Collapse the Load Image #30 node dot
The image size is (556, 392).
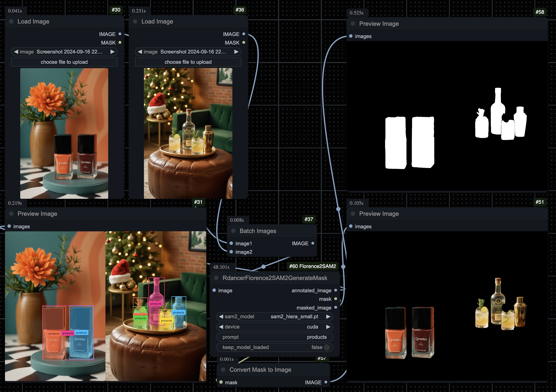point(11,21)
